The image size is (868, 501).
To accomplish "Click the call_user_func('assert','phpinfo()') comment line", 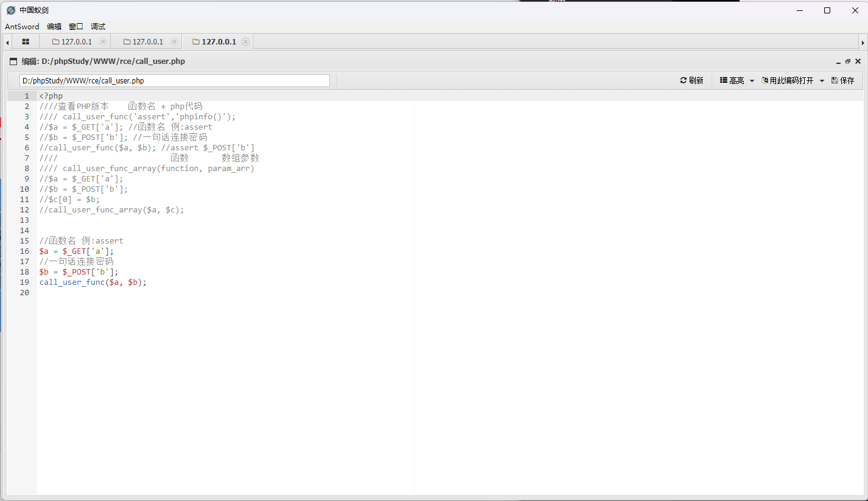I will coord(138,117).
